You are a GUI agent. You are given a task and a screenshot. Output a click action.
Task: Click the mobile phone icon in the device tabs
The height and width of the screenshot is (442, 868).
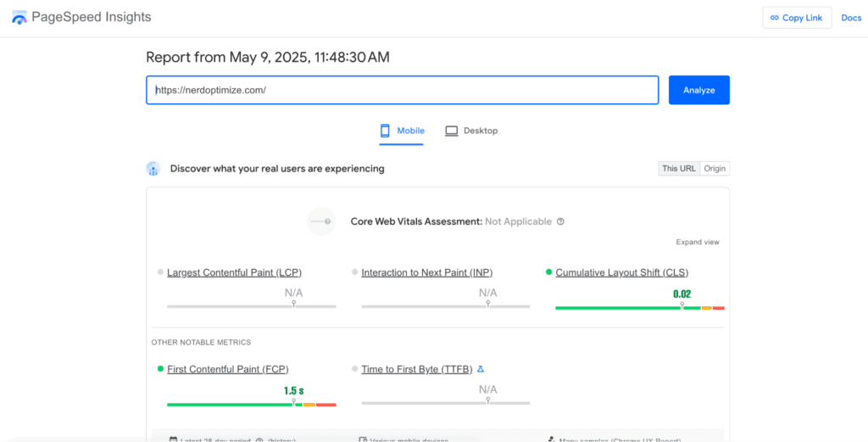(385, 131)
